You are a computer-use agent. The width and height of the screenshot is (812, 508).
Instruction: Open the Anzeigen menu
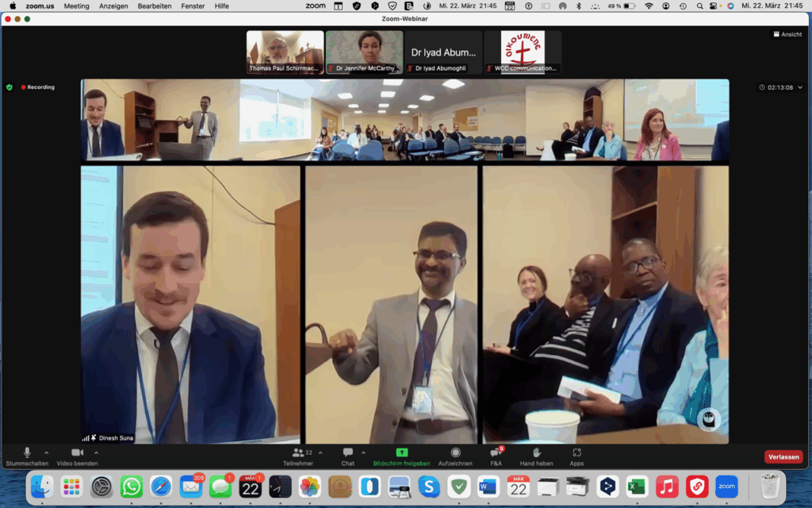coord(113,6)
